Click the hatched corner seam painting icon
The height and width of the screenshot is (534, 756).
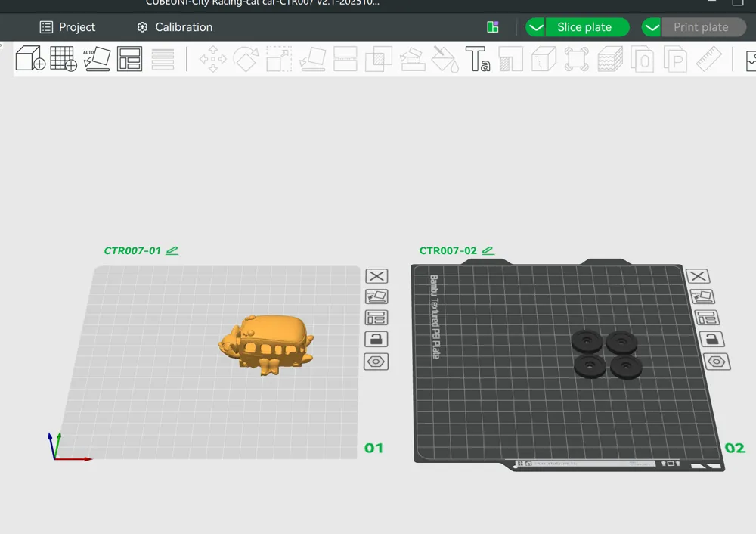pos(510,58)
